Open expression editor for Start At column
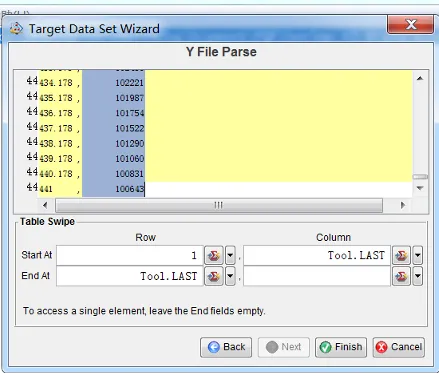This screenshot has width=439, height=373. [x=401, y=256]
